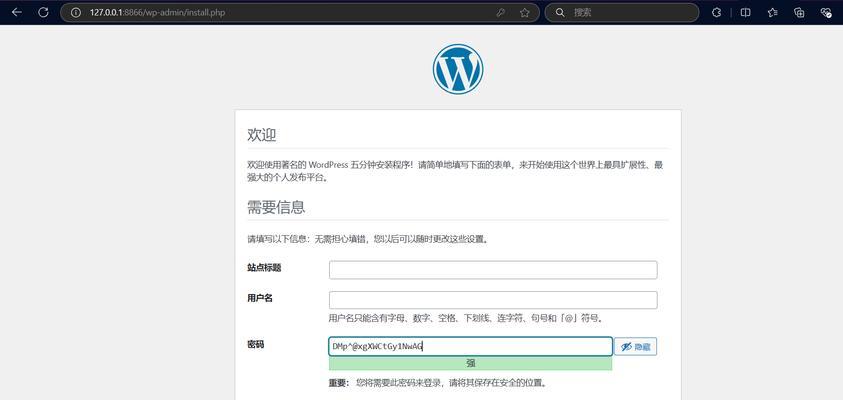Screen dimensions: 843x400
Task: Open saved password key icon
Action: click(x=501, y=12)
